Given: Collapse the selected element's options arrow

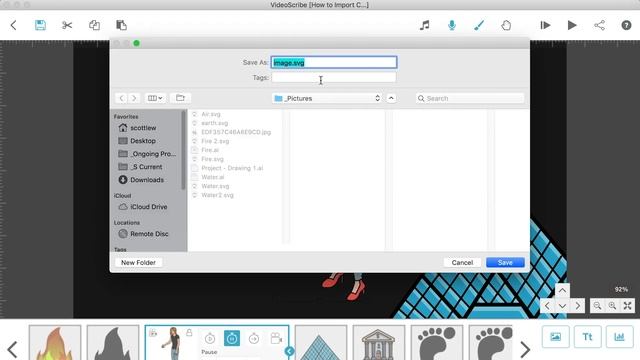Looking at the screenshot, I should pyautogui.click(x=289, y=351).
